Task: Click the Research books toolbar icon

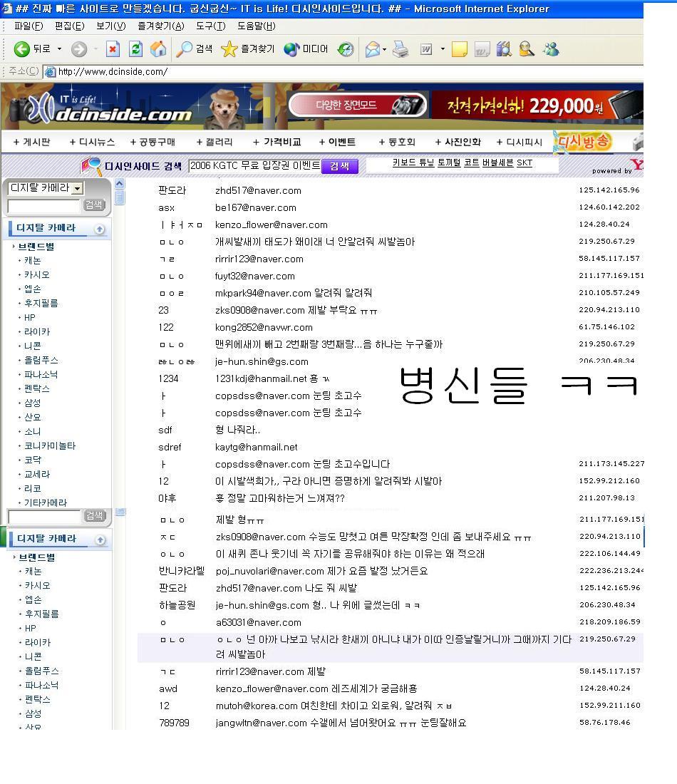Action: (x=504, y=49)
